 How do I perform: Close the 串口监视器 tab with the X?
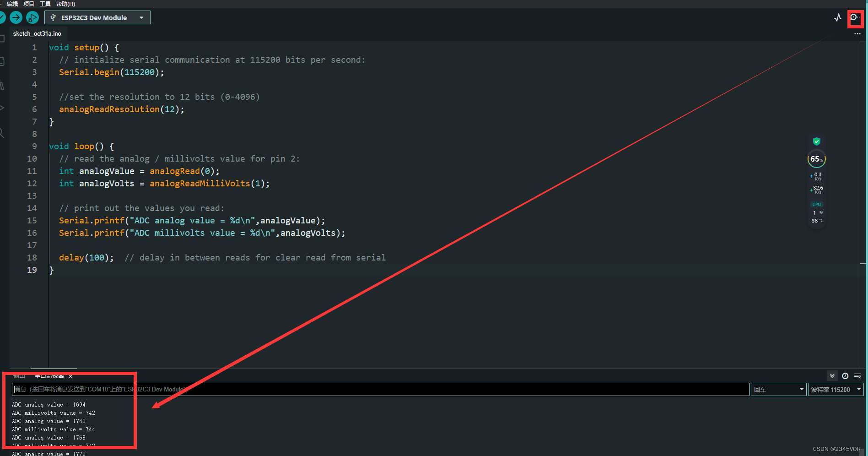70,376
